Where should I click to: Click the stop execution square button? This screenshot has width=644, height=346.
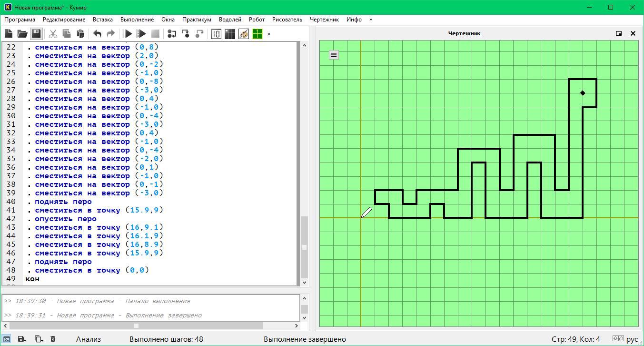155,34
